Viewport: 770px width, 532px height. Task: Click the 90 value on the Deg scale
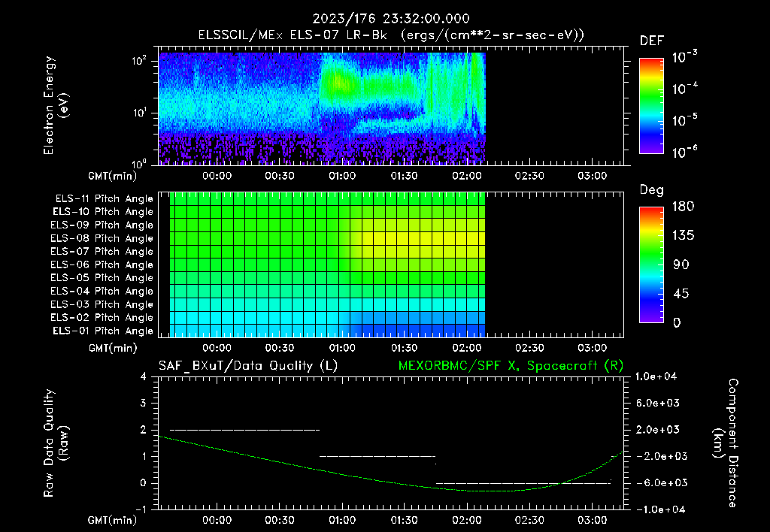click(x=681, y=264)
